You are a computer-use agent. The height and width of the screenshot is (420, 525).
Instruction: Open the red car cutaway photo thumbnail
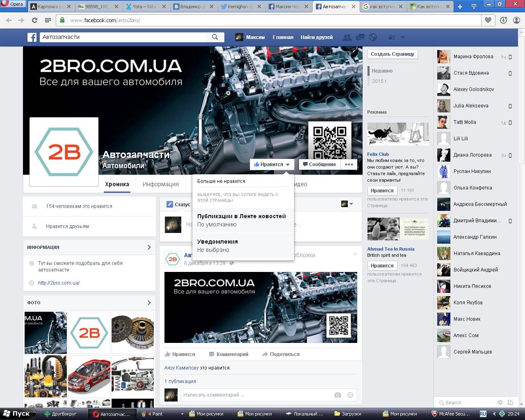point(89,376)
